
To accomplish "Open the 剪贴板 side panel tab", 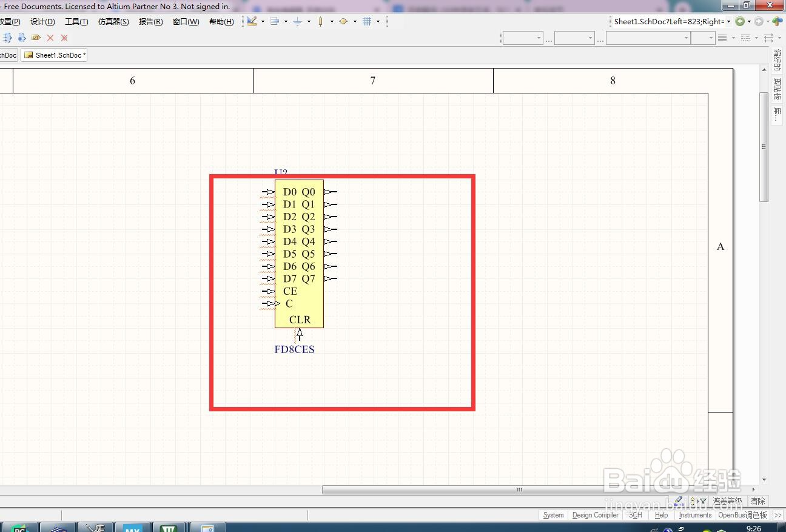I will click(x=777, y=89).
